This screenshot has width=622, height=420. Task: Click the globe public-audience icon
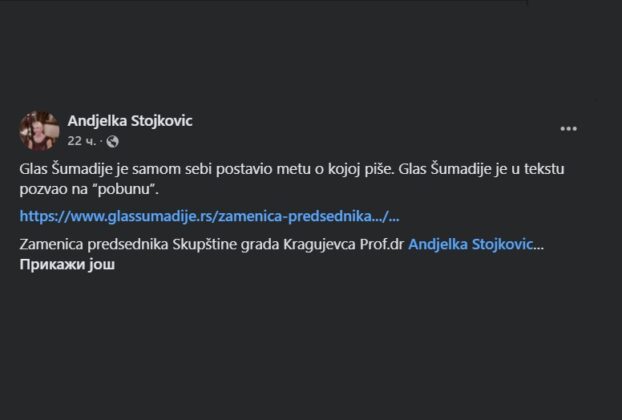tap(112, 141)
